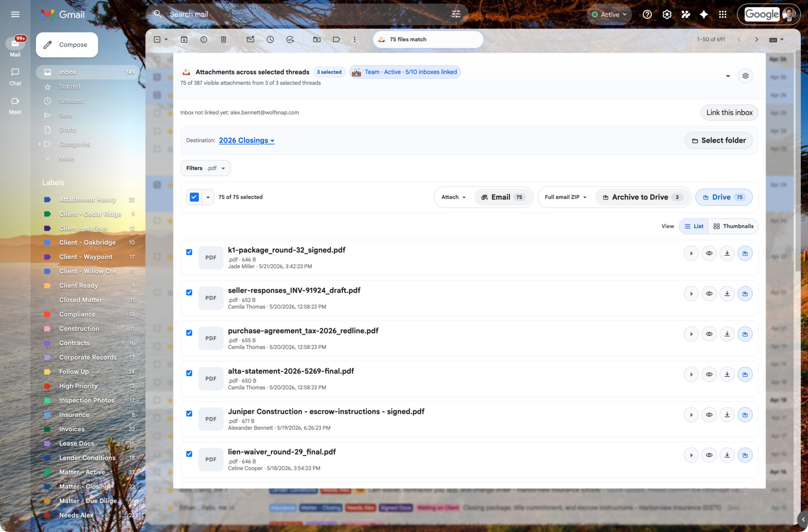The height and width of the screenshot is (532, 808).
Task: Preview Juniper Construction escrow-instructions with eye icon
Action: [709, 415]
